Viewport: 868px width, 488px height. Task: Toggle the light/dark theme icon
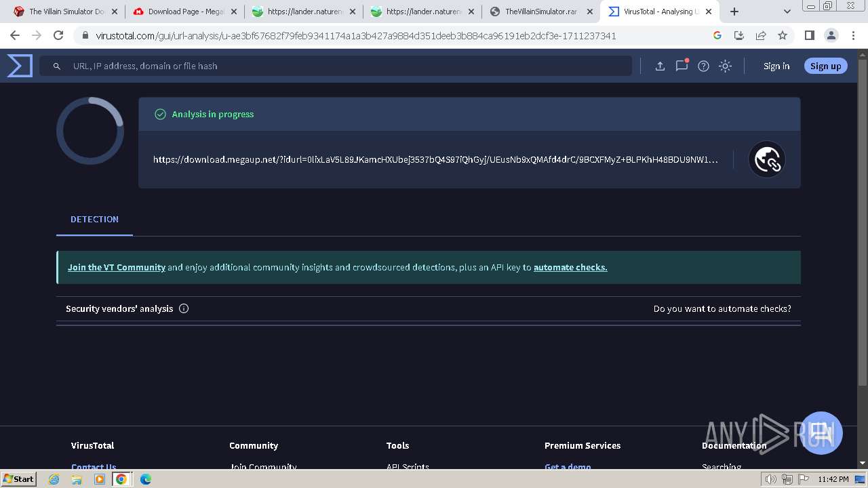(725, 66)
